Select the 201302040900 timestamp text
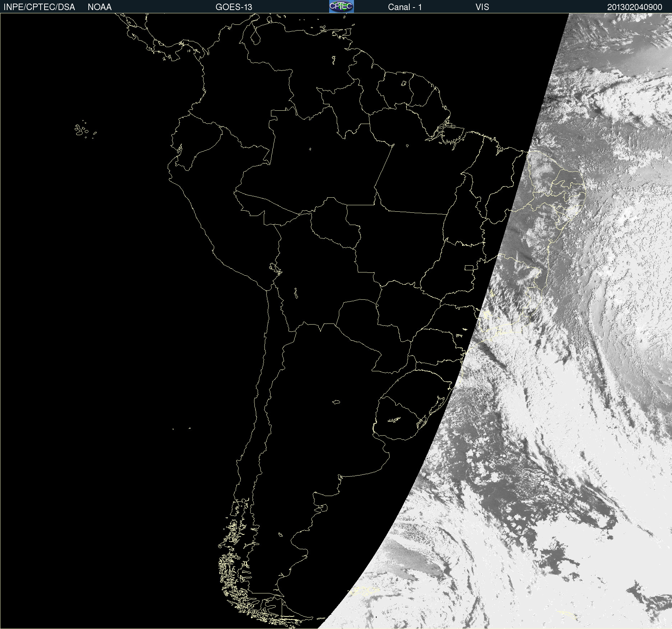672x629 pixels. 635,7
